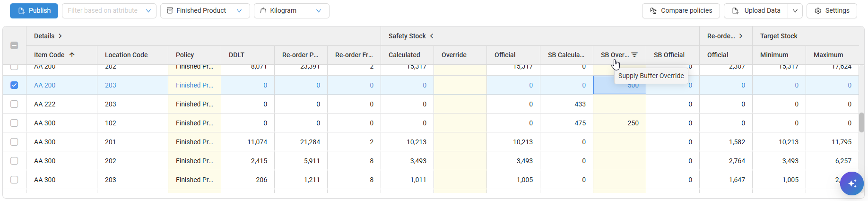Click the sparkle AI assistant floating button
The width and height of the screenshot is (868, 201).
pyautogui.click(x=851, y=184)
